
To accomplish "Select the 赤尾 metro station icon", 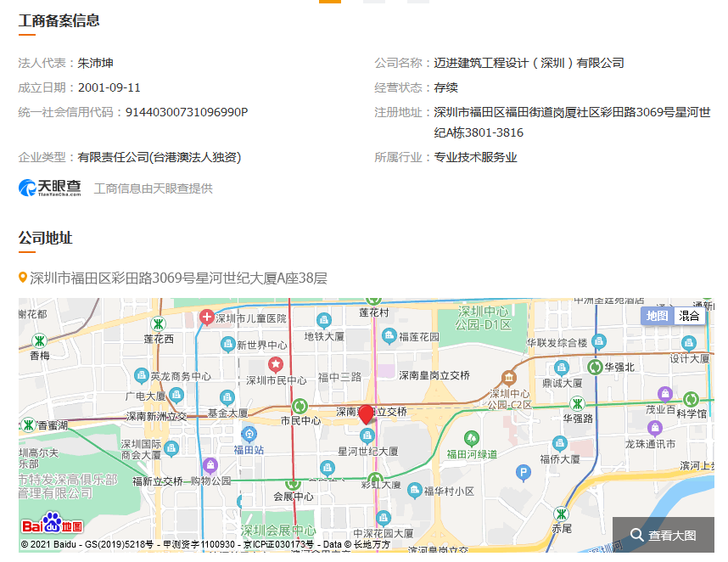I will (x=562, y=514).
